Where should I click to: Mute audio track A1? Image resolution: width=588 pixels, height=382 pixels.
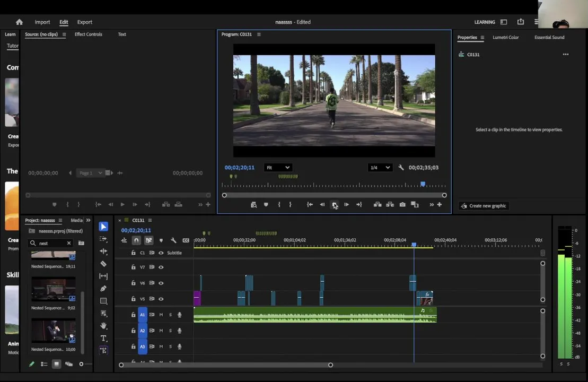(x=161, y=315)
